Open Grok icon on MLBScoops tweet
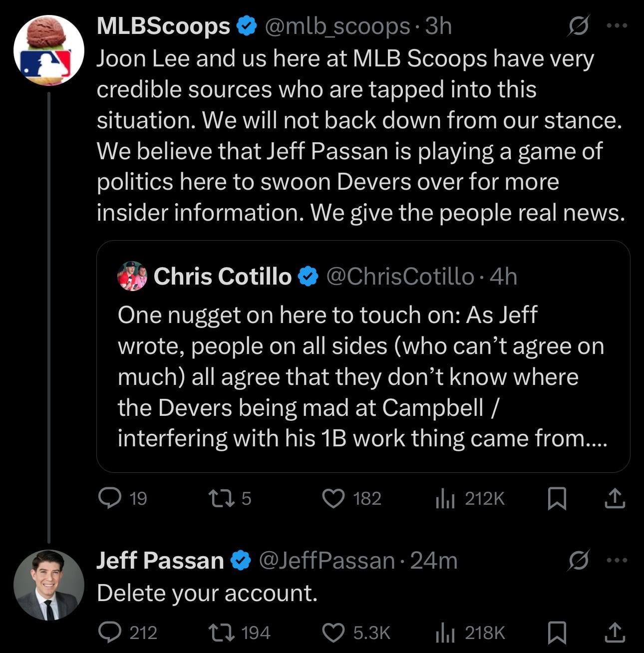The image size is (644, 653). pyautogui.click(x=579, y=26)
